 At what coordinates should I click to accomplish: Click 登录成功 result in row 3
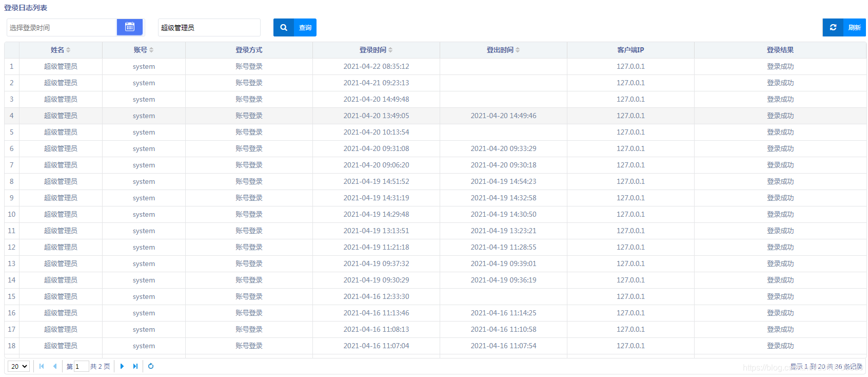780,99
